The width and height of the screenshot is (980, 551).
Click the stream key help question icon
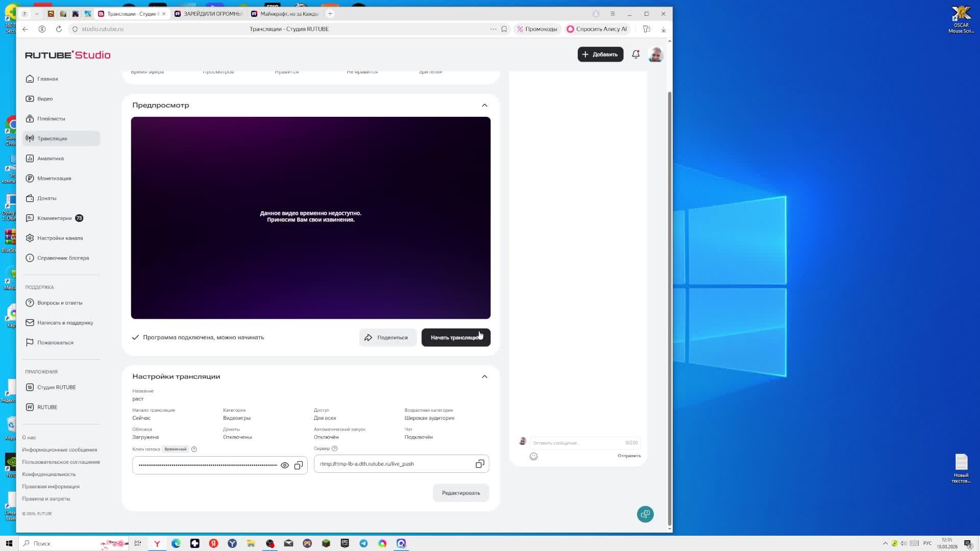tap(194, 449)
